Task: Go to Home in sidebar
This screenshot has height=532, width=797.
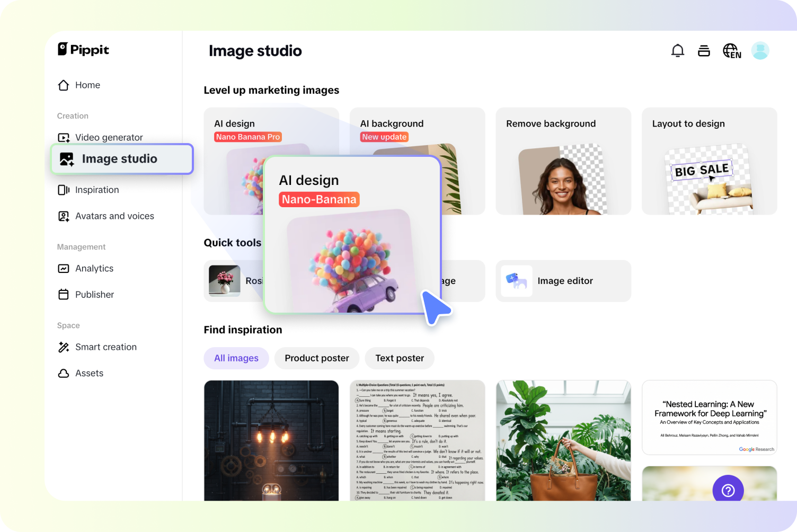Action: [87, 85]
